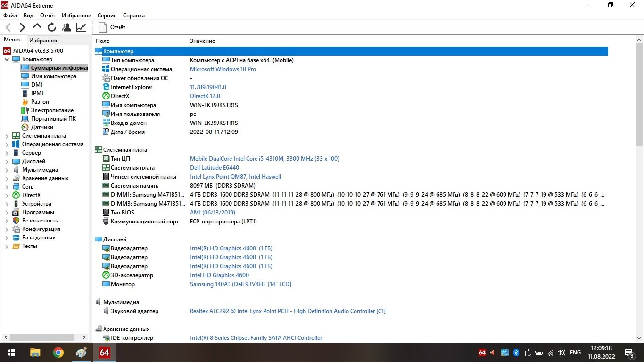
Task: Open File Explorer from taskbar
Action: [x=35, y=353]
